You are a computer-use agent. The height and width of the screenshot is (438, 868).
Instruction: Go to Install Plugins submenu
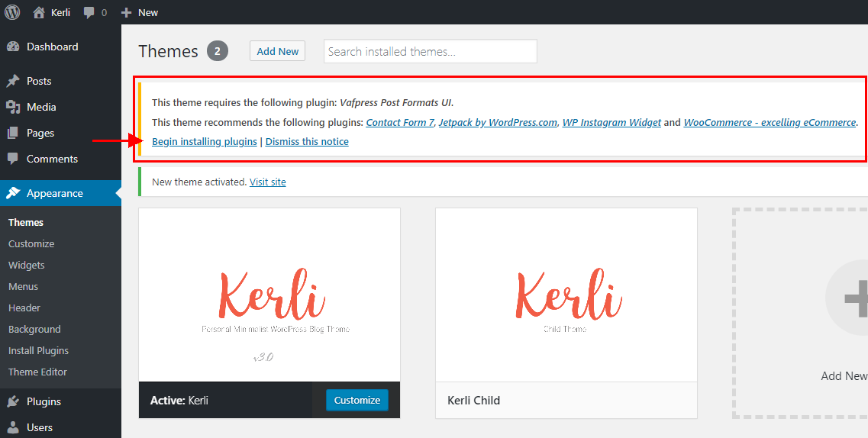39,350
